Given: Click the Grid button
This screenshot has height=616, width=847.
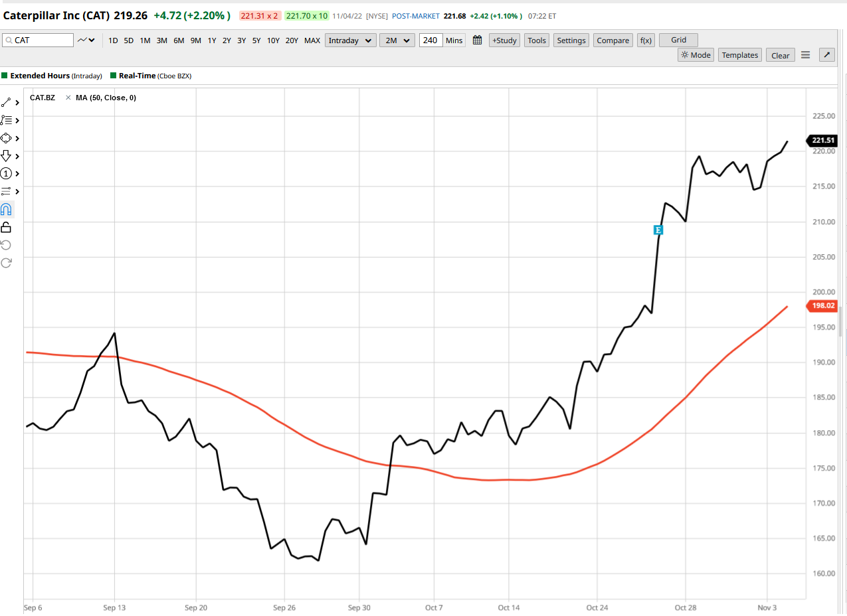Looking at the screenshot, I should [x=678, y=40].
